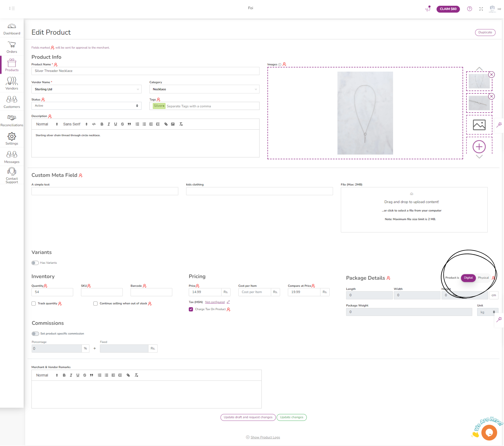Toggle underline in Description editor
Viewport: 504px width, 446px height.
pyautogui.click(x=116, y=124)
